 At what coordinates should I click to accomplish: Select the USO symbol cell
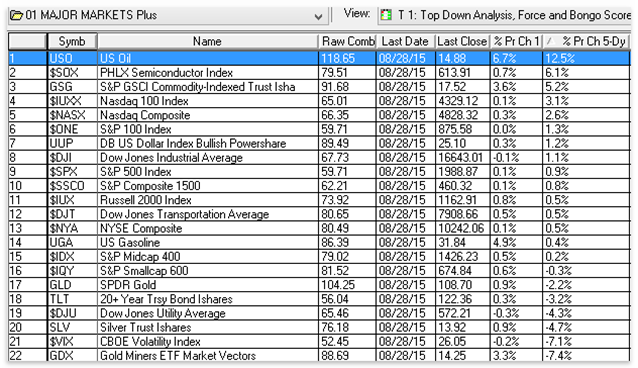(72, 58)
